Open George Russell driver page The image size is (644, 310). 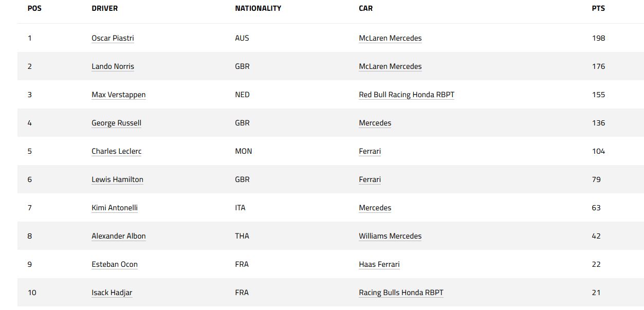(x=116, y=123)
